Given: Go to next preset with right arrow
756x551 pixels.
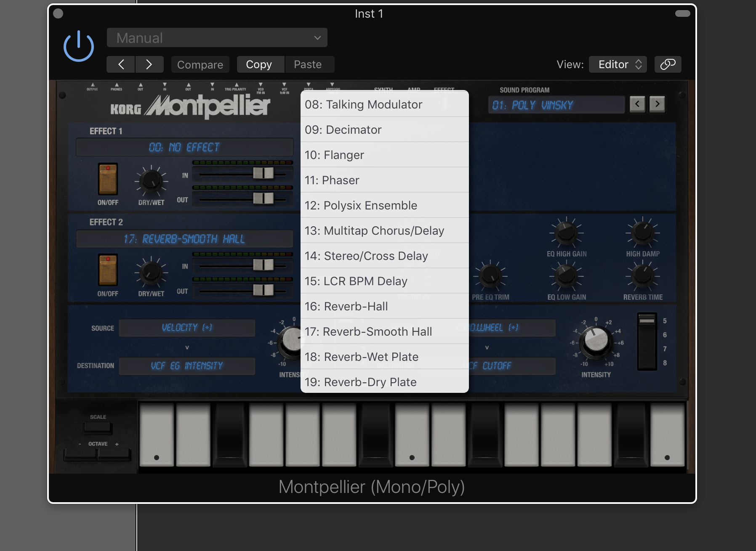Looking at the screenshot, I should click(149, 64).
